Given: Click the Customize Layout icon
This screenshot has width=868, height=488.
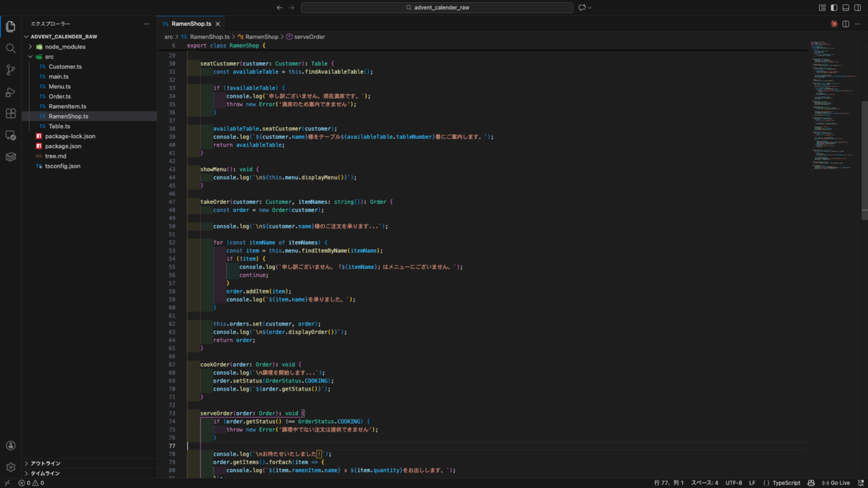Looking at the screenshot, I should click(x=822, y=7).
